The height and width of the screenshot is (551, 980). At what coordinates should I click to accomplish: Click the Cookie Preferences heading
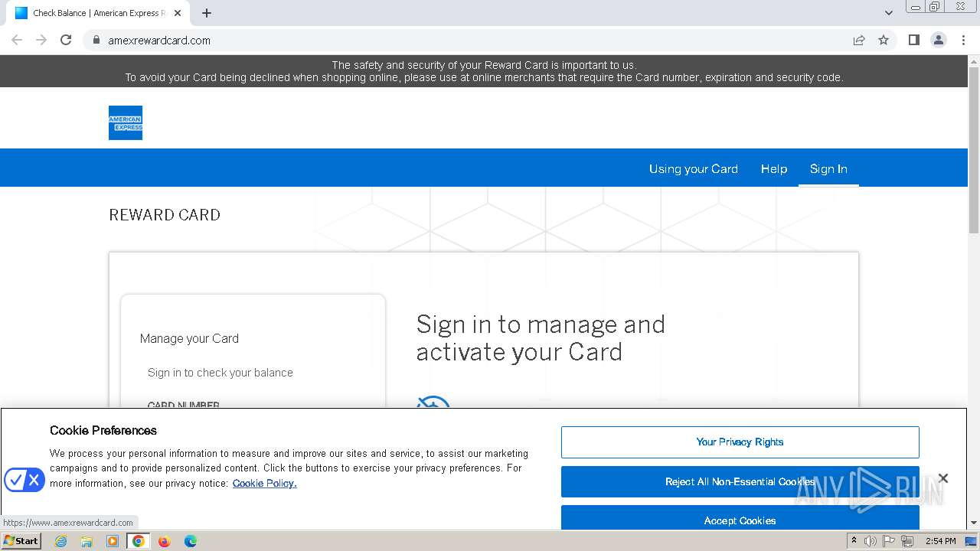103,430
